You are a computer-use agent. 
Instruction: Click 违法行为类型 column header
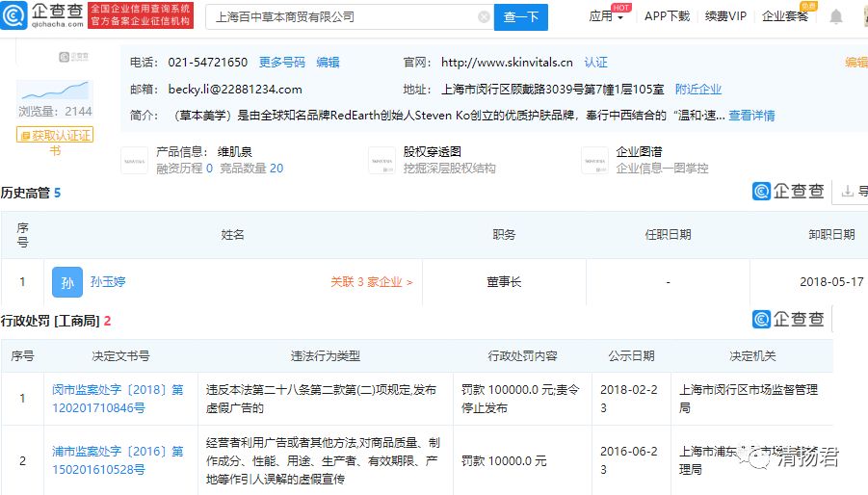point(326,355)
